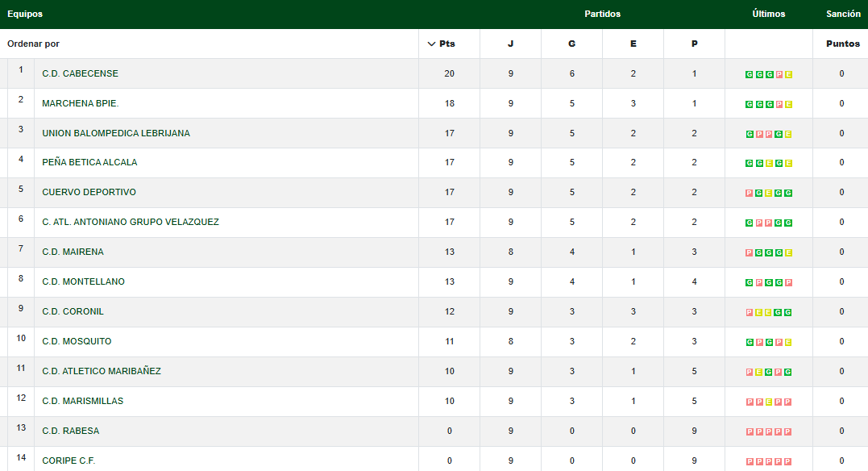This screenshot has height=471, width=868.
Task: Click the Puntos sanction column header
Action: 842,44
